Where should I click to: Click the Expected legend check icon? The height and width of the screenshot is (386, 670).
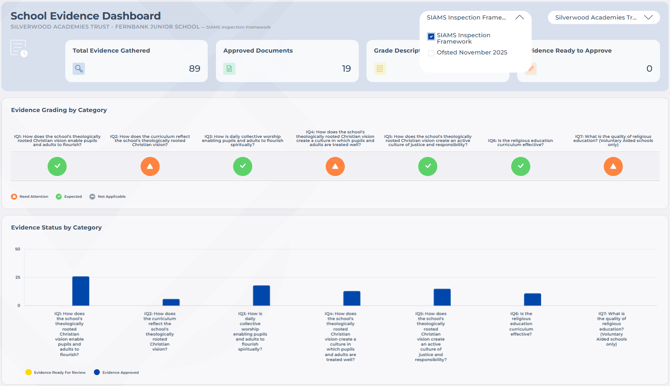59,197
